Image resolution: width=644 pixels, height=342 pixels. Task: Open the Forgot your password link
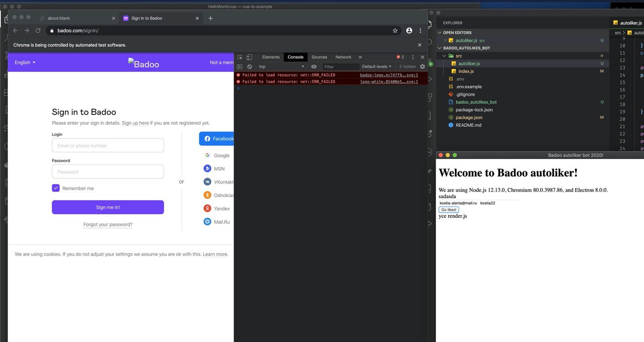point(108,225)
